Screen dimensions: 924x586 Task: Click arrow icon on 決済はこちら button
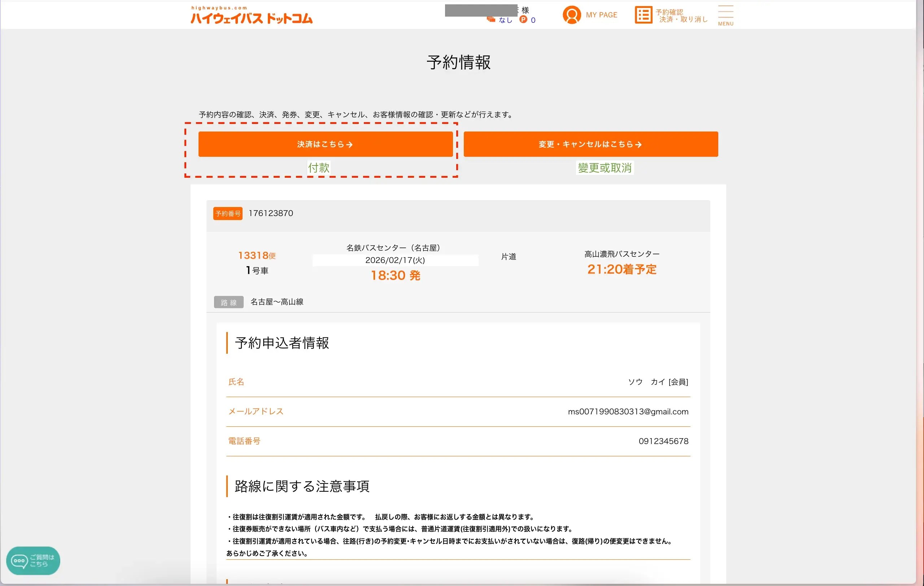[349, 145]
